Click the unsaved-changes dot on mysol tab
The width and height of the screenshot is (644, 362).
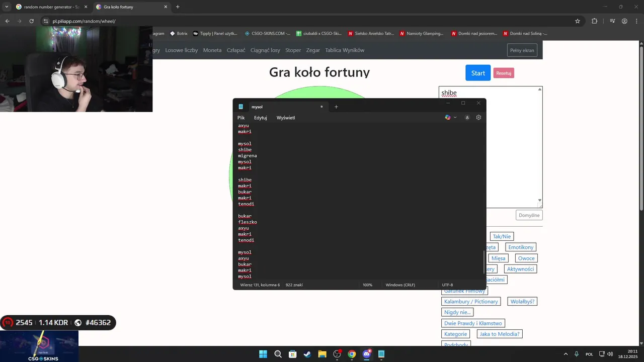coord(321,107)
